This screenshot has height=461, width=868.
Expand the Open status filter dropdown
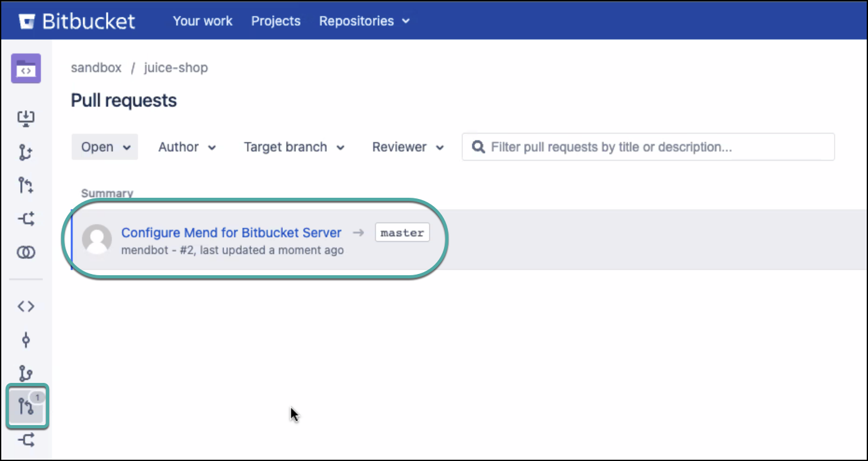coord(105,147)
